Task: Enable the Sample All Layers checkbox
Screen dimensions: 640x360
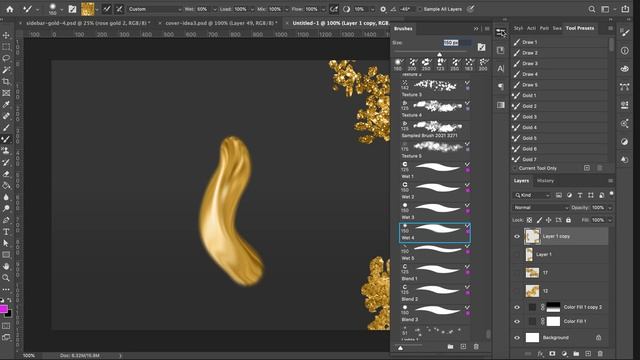Action: point(419,9)
